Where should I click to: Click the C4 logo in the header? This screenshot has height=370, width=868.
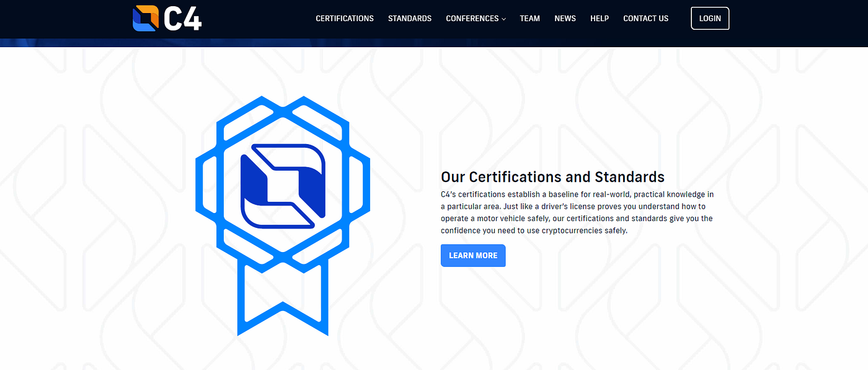[x=167, y=18]
